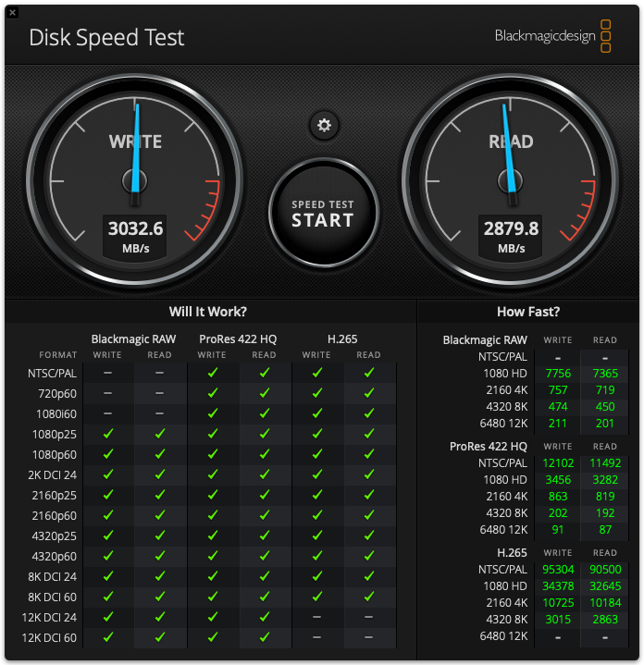Click the 4320p60 format row label
Viewport: 644px width, 665px height.
point(55,557)
